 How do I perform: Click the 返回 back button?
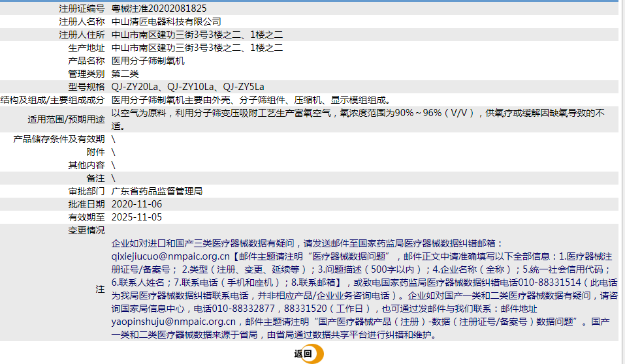point(308,354)
